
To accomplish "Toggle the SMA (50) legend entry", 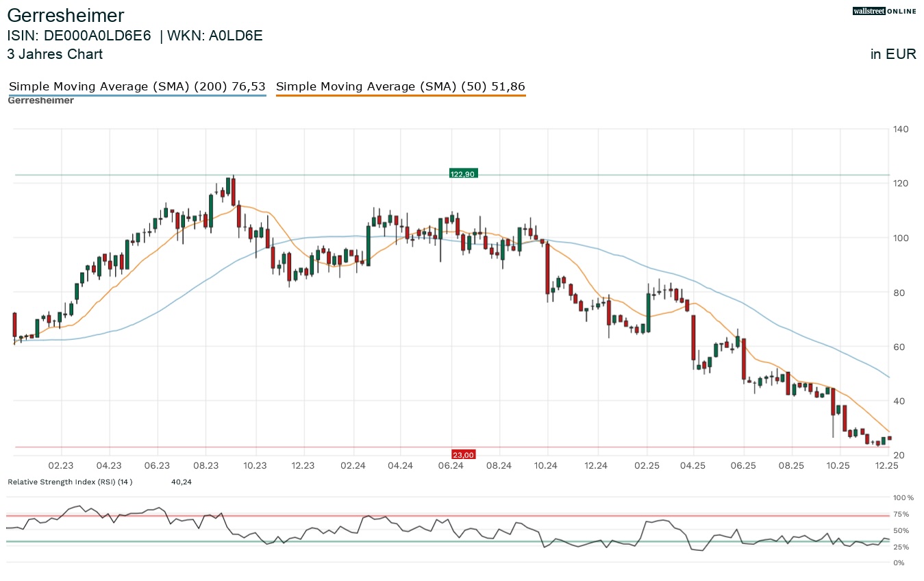I will 400,86.
